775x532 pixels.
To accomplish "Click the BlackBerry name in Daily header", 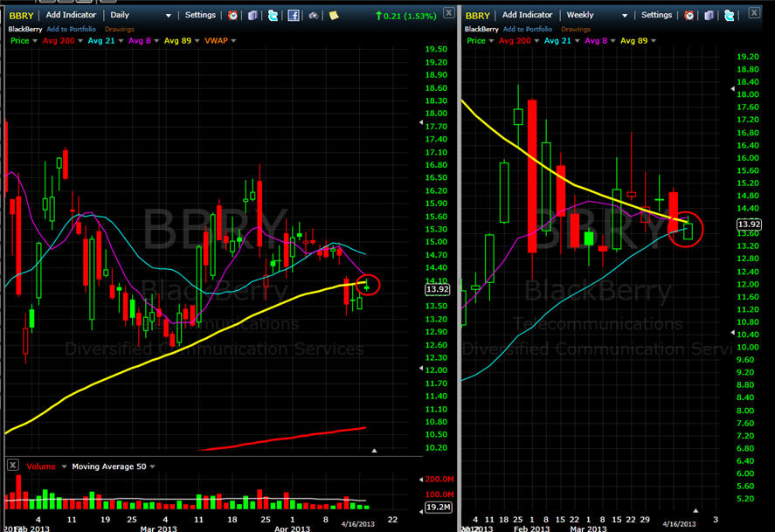I will tap(24, 29).
